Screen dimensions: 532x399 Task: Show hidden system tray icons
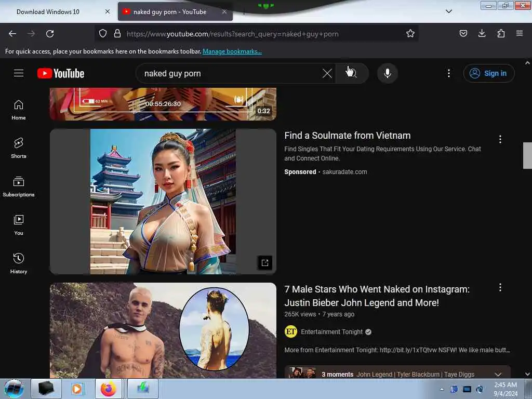pyautogui.click(x=442, y=389)
